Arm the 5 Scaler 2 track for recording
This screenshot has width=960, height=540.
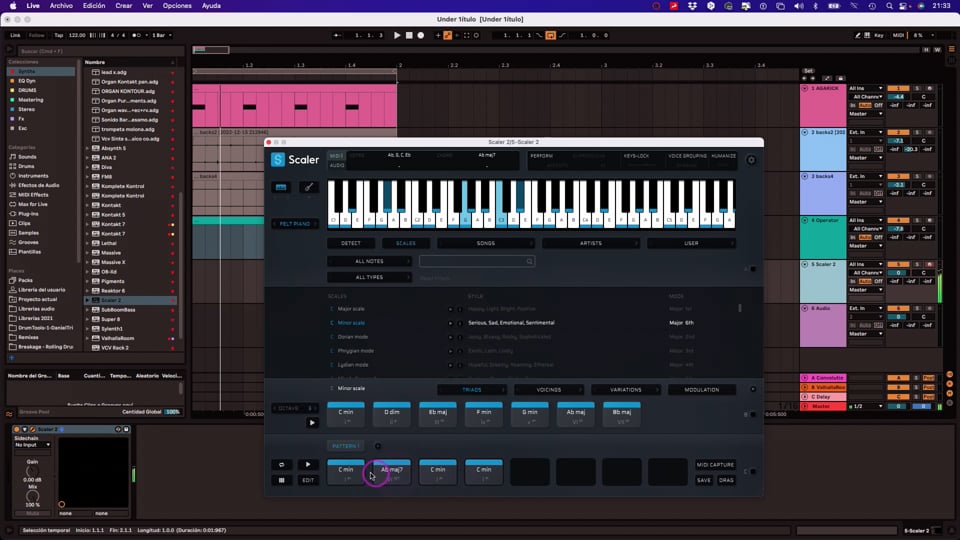coord(929,264)
